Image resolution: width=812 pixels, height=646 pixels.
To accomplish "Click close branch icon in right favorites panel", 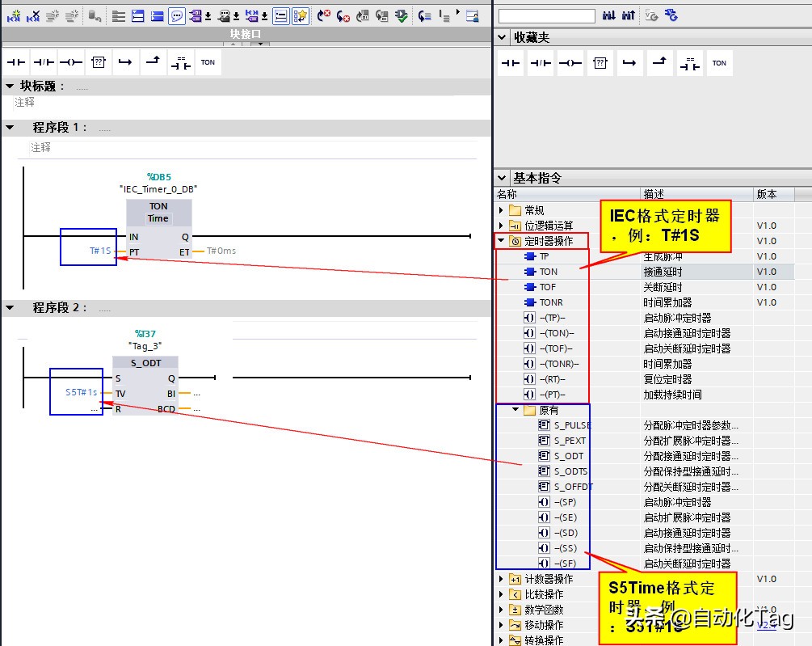I will tap(660, 63).
